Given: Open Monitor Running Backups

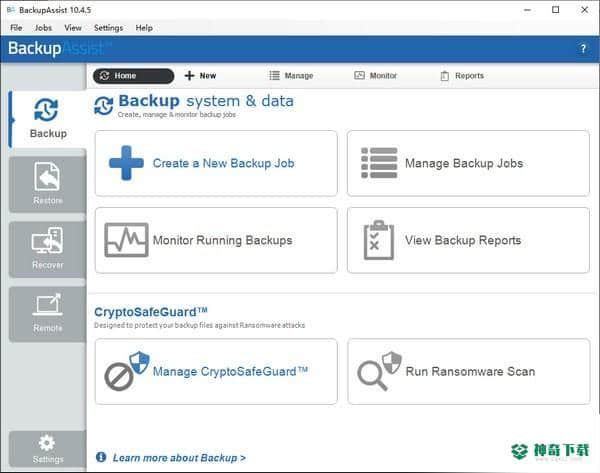Looking at the screenshot, I should 216,240.
